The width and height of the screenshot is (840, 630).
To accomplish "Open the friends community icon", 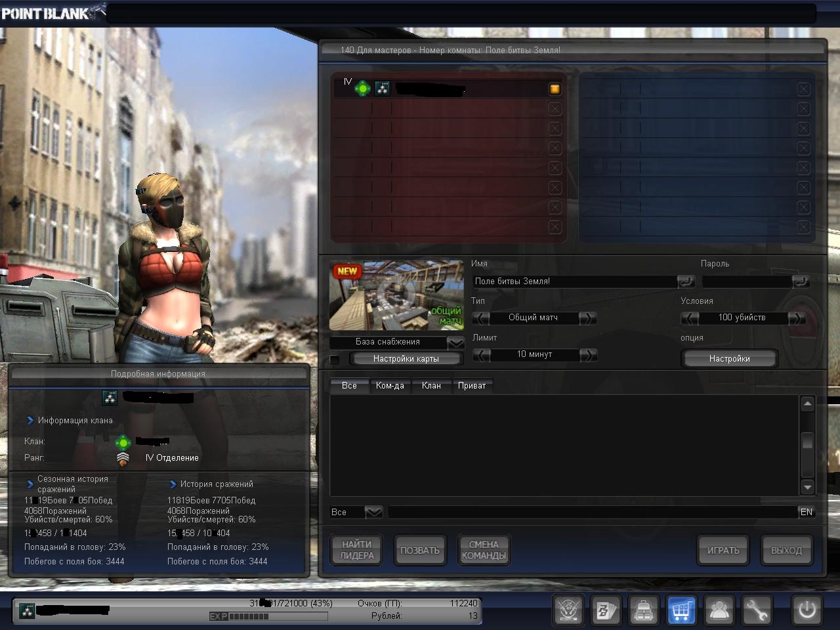I will tap(719, 610).
